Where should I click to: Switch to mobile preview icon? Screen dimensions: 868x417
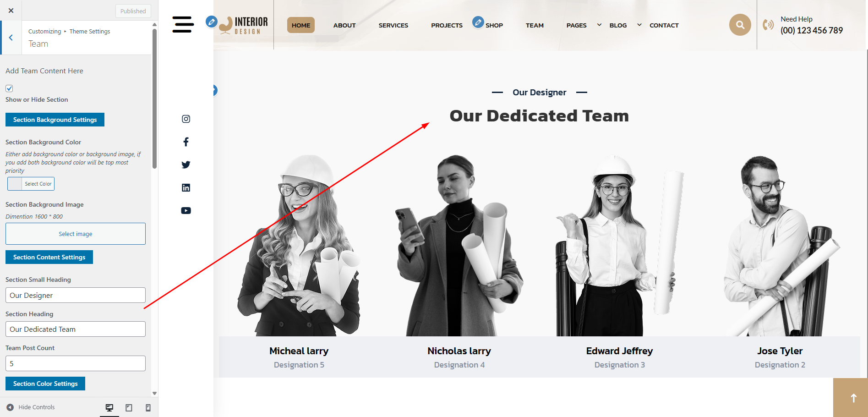tap(148, 407)
